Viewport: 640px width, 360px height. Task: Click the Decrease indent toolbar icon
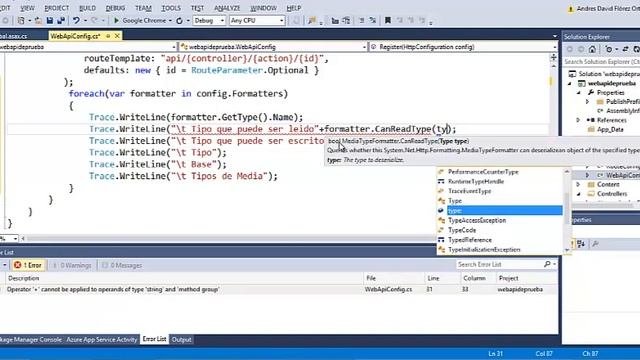click(x=335, y=20)
